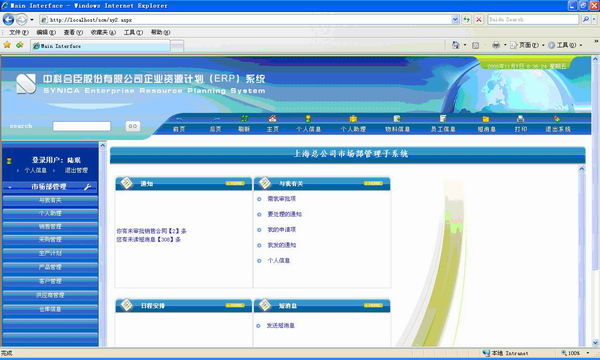The width and height of the screenshot is (600, 360).
Task: Click the 退出系统 exit system icon
Action: point(557,119)
